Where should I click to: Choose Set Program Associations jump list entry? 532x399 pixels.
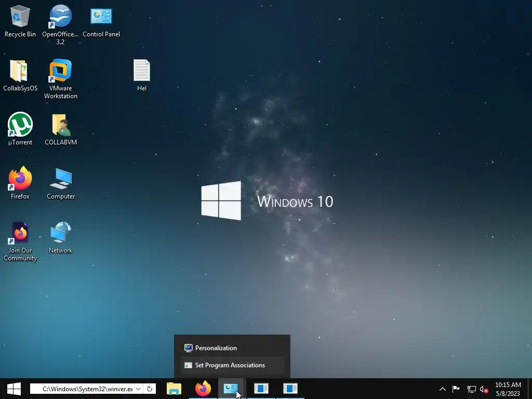click(x=232, y=365)
